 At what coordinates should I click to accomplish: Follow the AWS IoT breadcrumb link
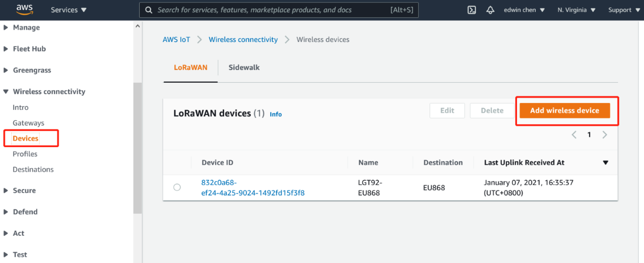click(176, 40)
